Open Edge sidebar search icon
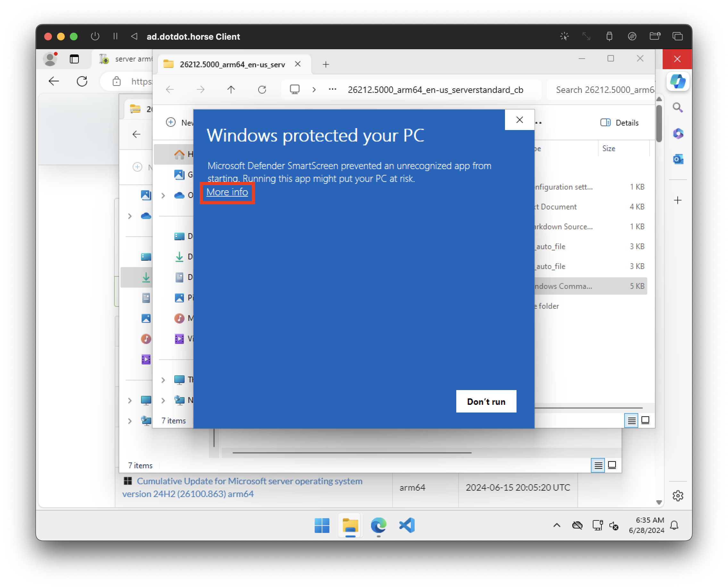Image resolution: width=728 pixels, height=588 pixels. click(677, 108)
